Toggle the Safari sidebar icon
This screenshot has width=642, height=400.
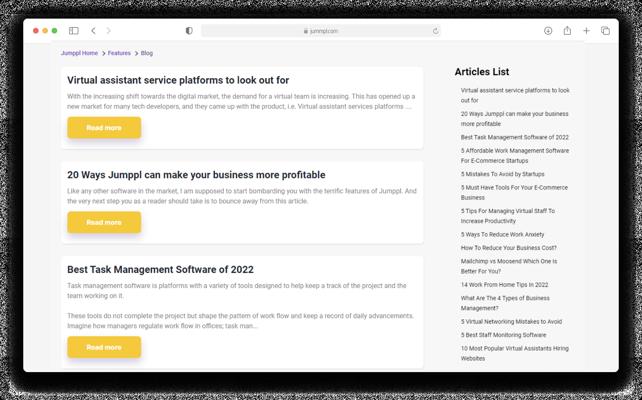74,31
